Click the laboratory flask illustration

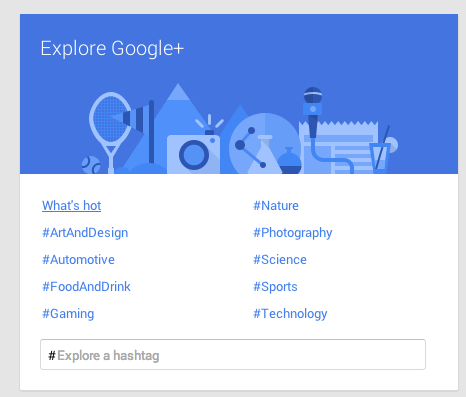pyautogui.click(x=264, y=154)
